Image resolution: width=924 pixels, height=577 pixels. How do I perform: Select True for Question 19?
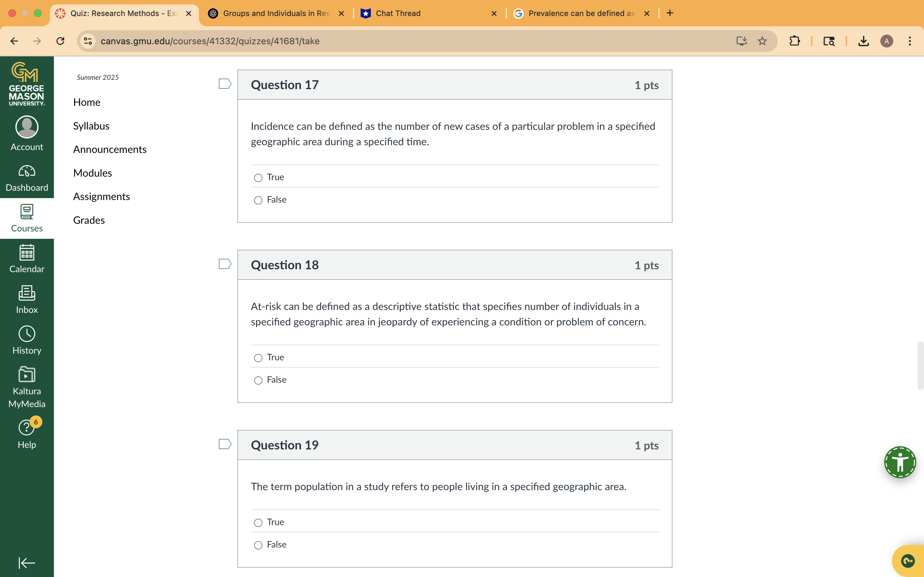[258, 523]
